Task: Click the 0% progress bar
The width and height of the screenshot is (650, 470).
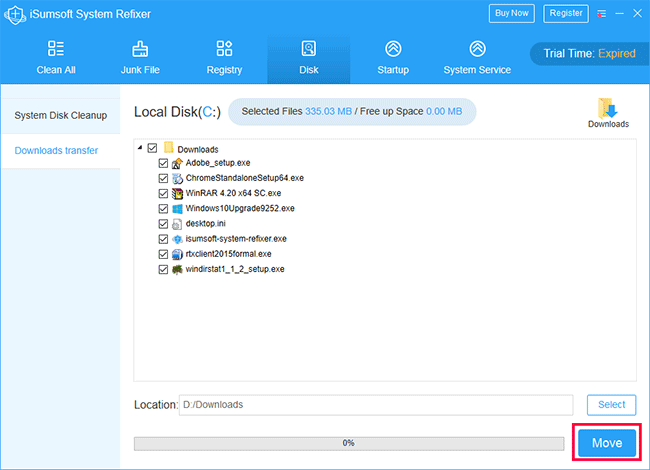Action: [349, 443]
